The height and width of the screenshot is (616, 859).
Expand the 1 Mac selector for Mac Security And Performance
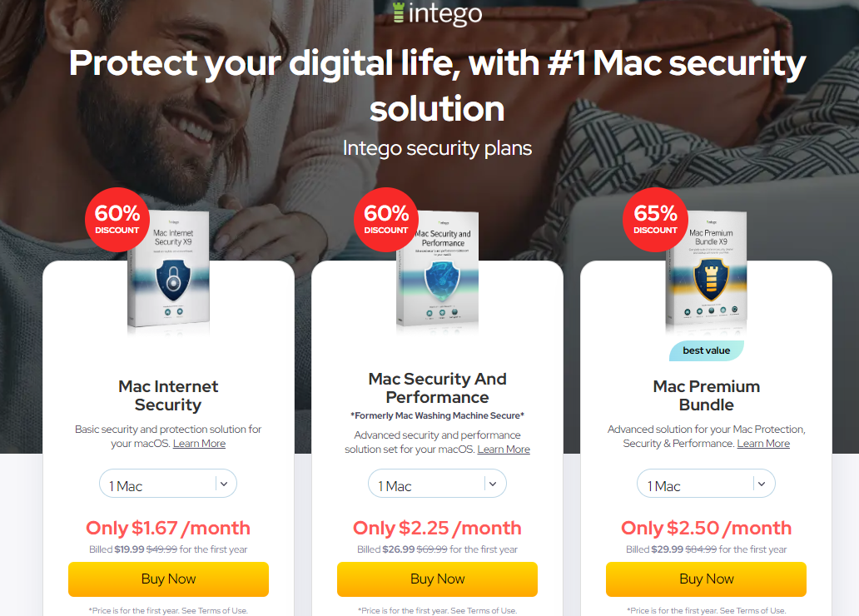click(x=437, y=484)
